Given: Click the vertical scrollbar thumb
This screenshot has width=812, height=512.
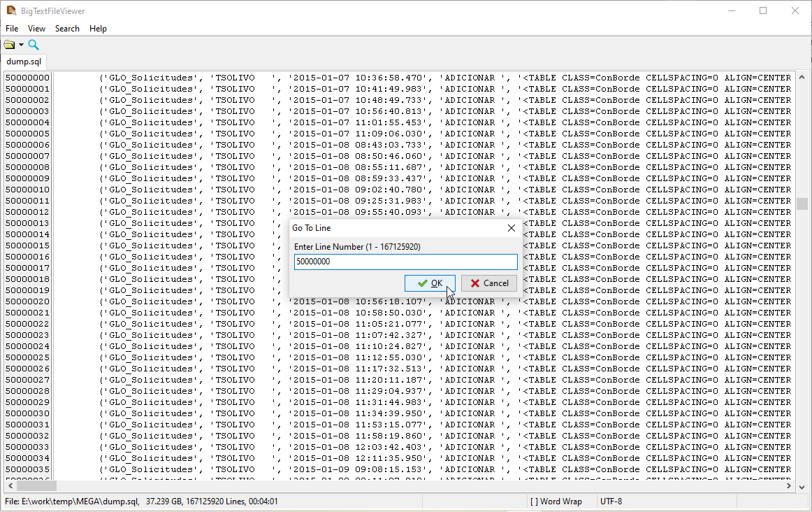Looking at the screenshot, I should (802, 204).
